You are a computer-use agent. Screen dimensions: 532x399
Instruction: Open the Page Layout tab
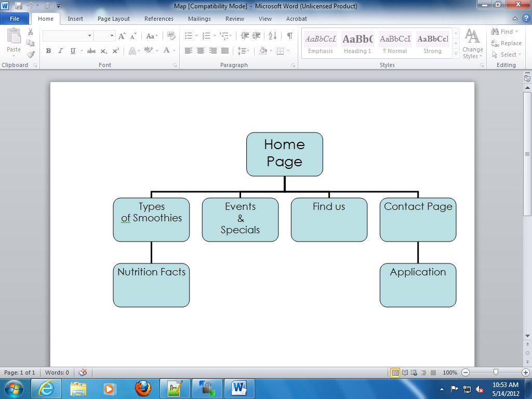pos(114,19)
